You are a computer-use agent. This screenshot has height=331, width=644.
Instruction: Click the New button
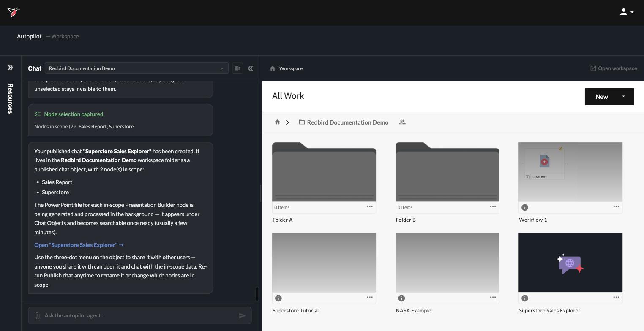tap(601, 97)
